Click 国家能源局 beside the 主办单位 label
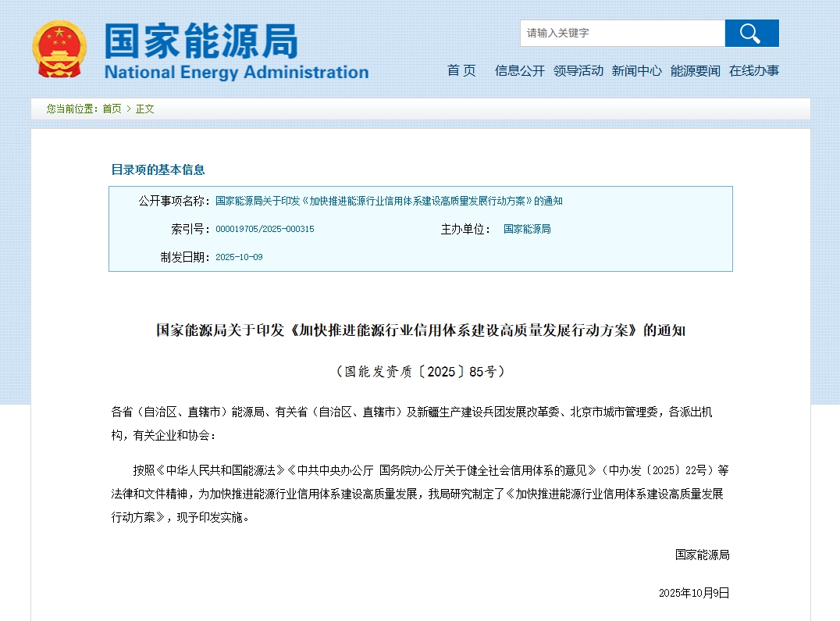 point(527,229)
